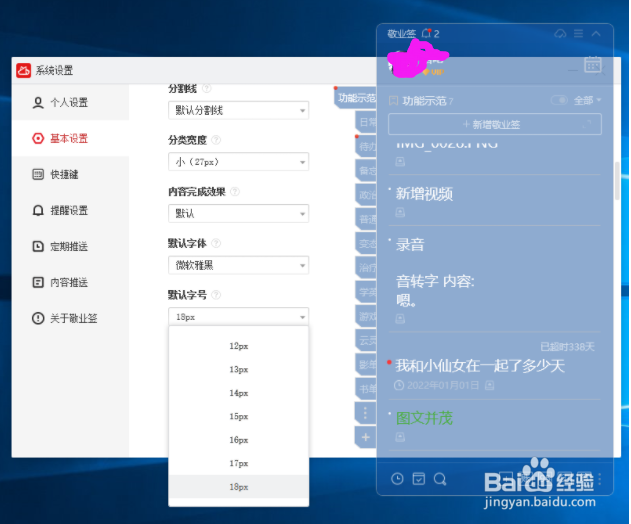Open hamburger menu in 敬业签 panel

click(578, 34)
